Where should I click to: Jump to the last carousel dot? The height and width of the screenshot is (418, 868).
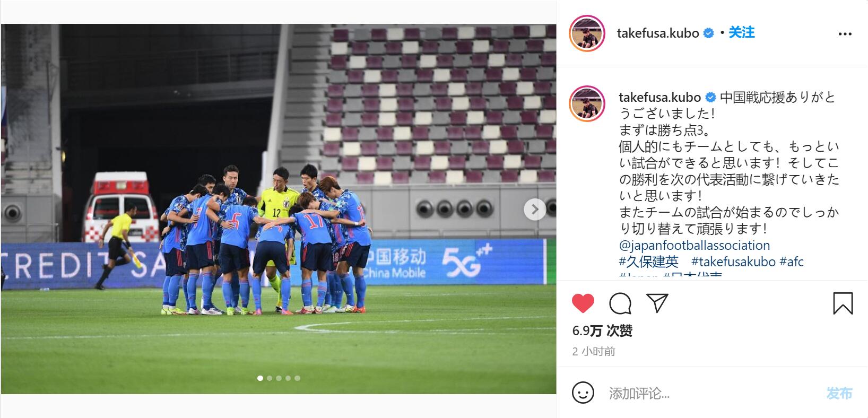click(x=297, y=378)
